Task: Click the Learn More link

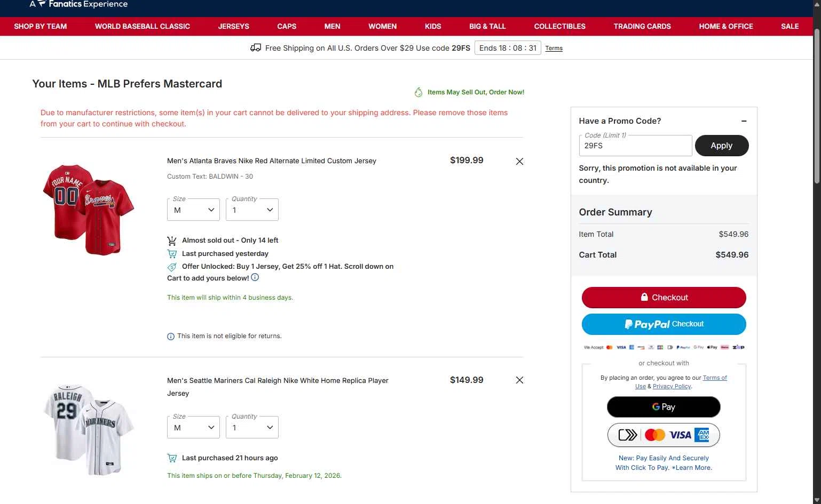Action: (692, 468)
